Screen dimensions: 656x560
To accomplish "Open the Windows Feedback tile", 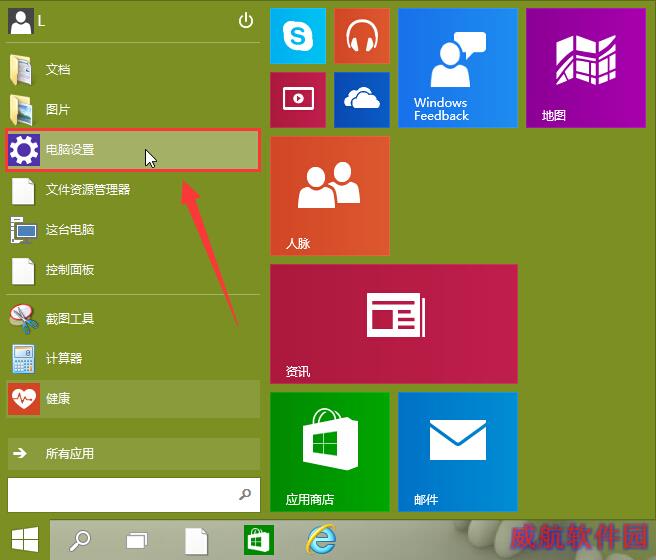I will point(458,68).
